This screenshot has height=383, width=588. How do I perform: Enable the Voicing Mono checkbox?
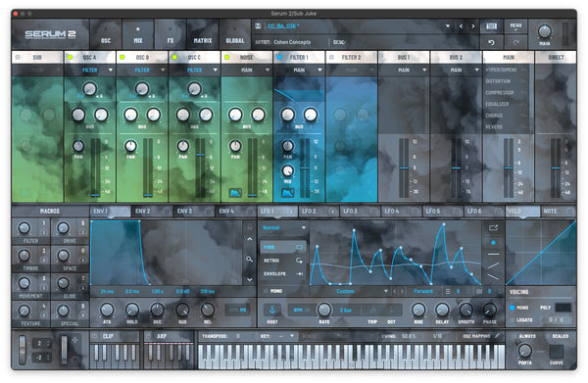512,308
